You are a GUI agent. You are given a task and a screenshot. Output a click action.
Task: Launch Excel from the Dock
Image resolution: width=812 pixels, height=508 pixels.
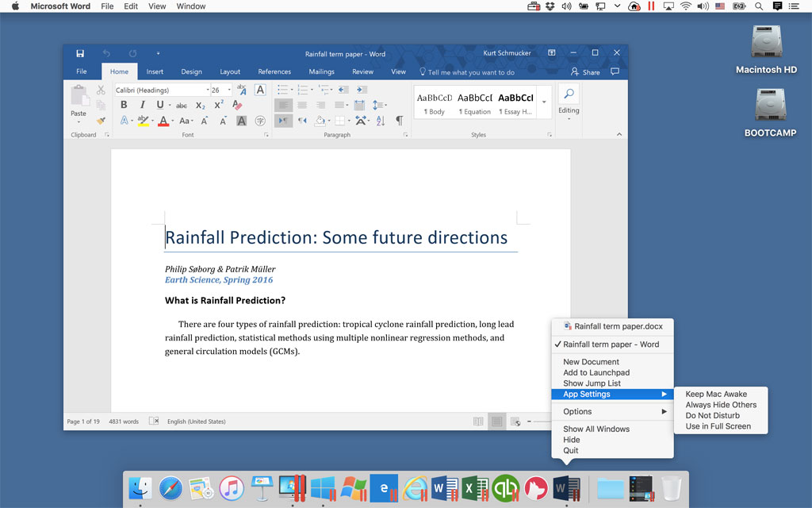point(475,488)
